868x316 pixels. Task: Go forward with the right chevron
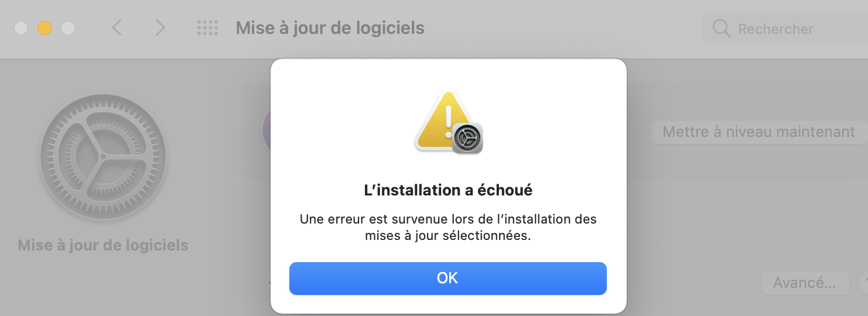[160, 28]
